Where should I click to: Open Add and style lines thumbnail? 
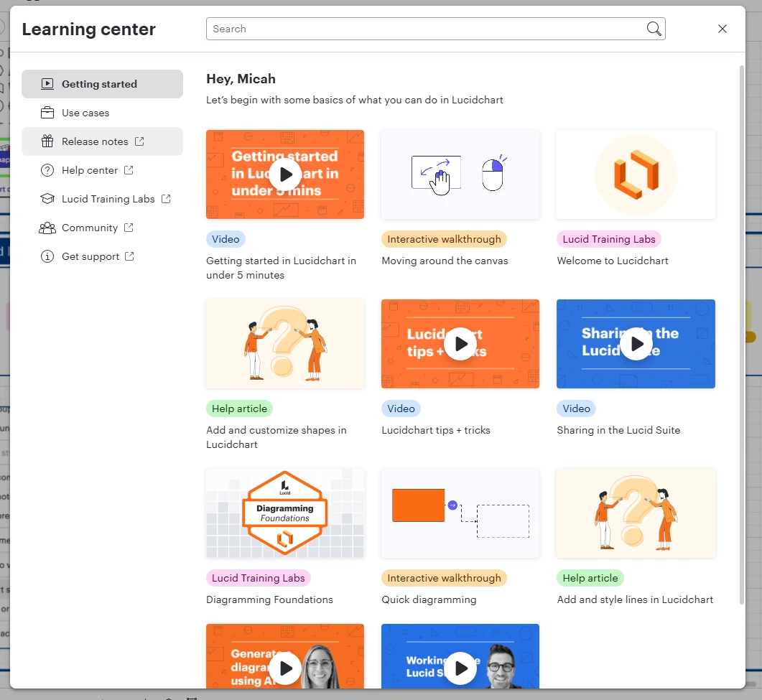point(636,513)
